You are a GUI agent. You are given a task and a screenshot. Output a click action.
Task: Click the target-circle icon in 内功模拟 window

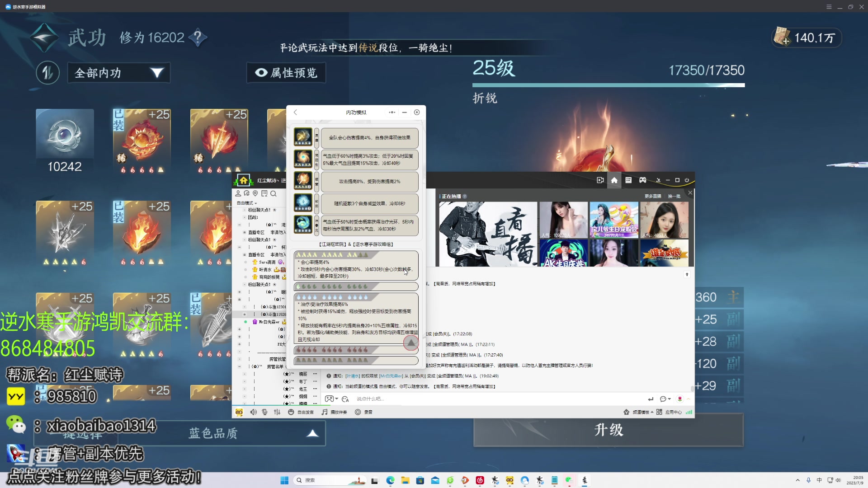coord(417,113)
